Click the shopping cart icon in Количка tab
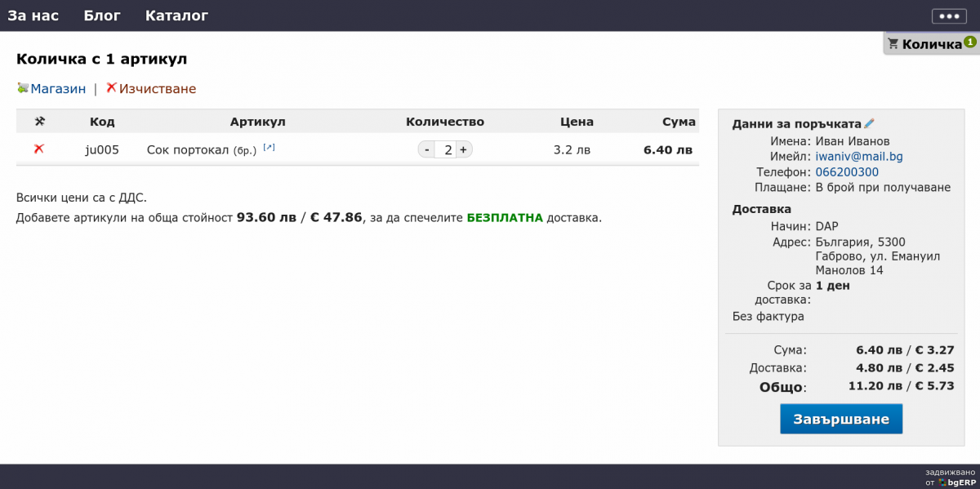Screen dimensions: 980x489 (893, 44)
